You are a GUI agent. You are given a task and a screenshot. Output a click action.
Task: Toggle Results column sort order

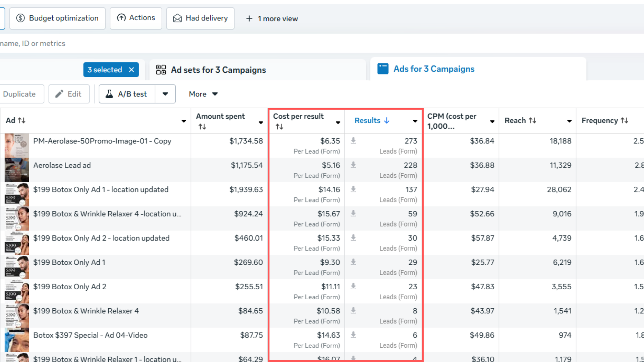tap(372, 121)
